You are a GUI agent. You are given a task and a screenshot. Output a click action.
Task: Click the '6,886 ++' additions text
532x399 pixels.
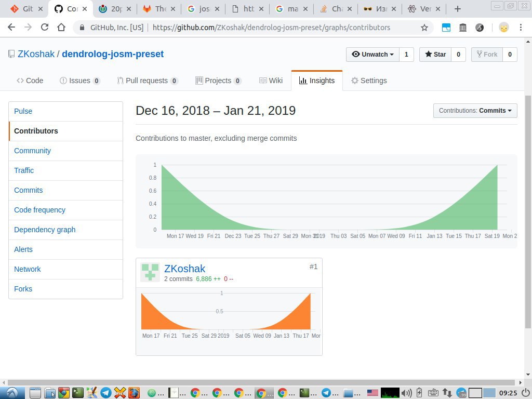coord(208,279)
